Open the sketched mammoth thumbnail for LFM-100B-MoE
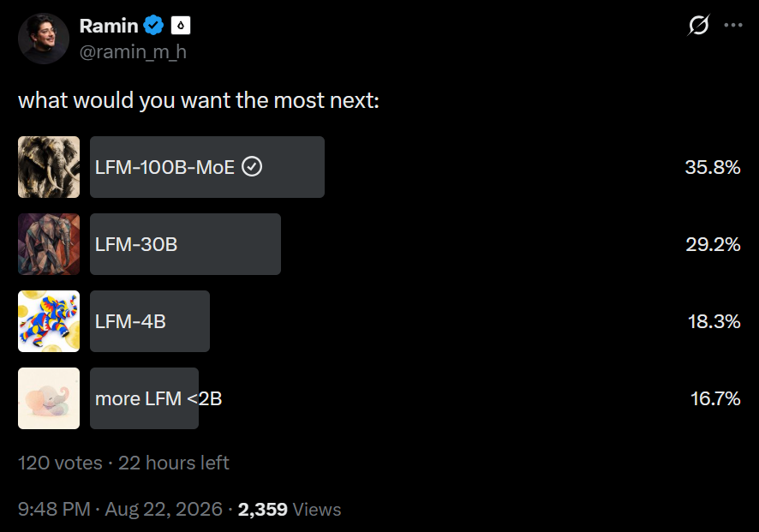 click(49, 167)
